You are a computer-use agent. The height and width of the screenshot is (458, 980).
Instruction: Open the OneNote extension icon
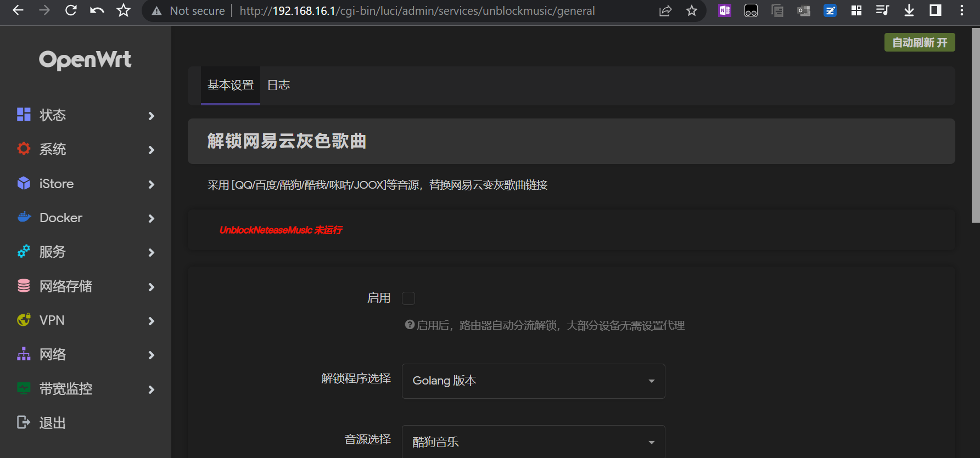(x=725, y=10)
